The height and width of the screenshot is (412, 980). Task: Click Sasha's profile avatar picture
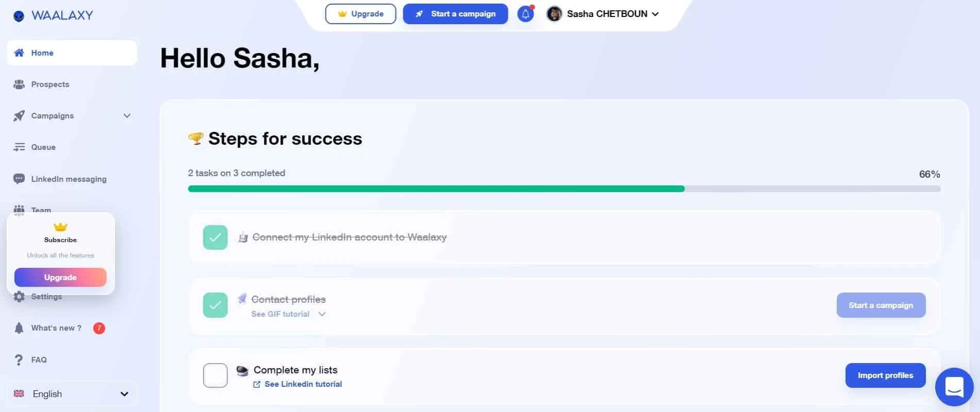pyautogui.click(x=554, y=14)
